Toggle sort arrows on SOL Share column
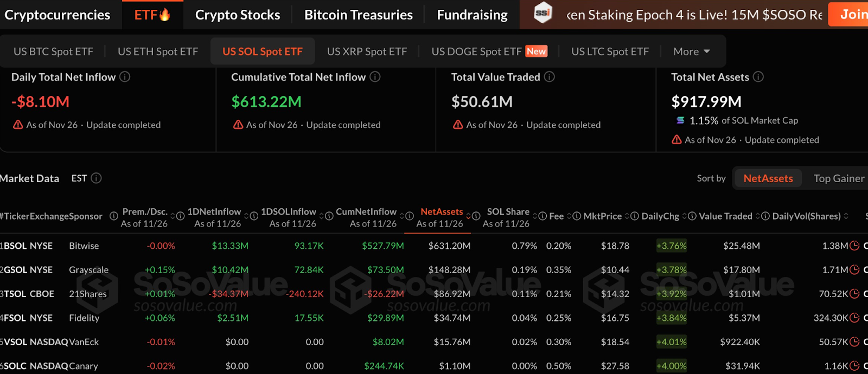The width and height of the screenshot is (868, 374). click(535, 216)
